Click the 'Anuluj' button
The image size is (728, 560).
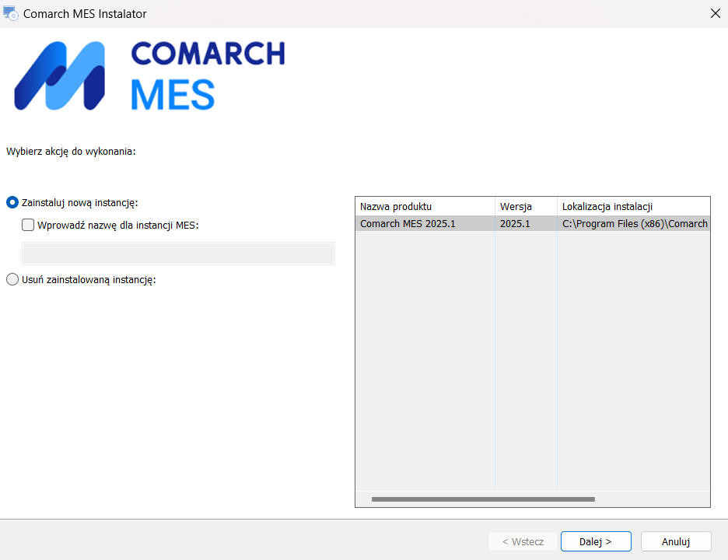(x=676, y=541)
